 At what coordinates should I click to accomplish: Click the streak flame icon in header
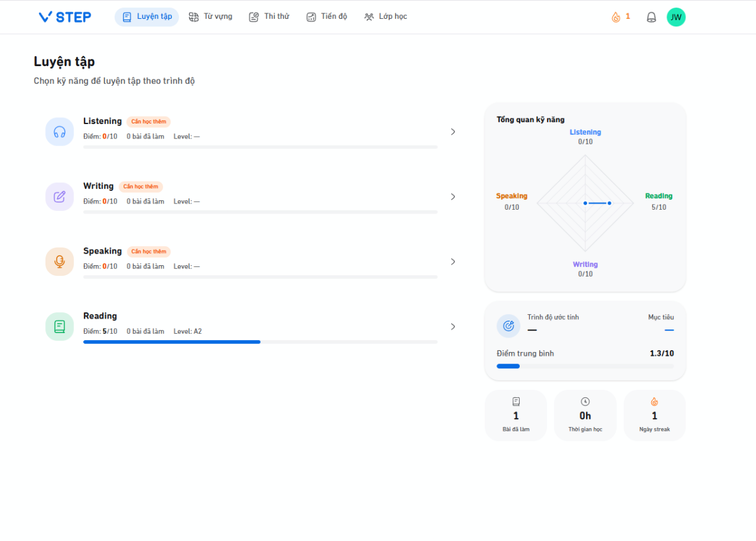(x=616, y=17)
